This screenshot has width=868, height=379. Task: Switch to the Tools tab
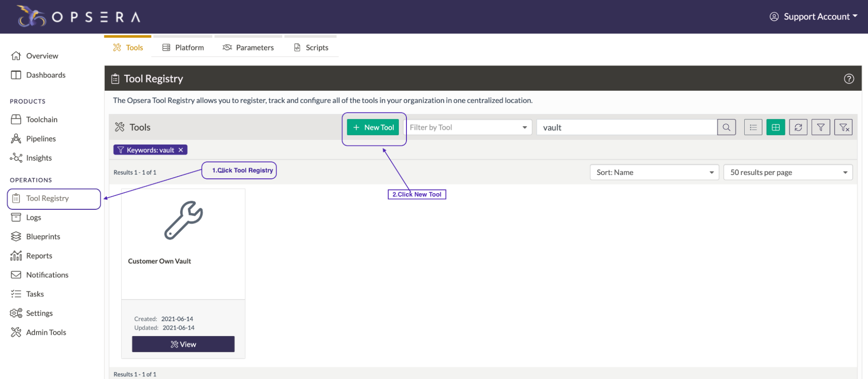(128, 47)
